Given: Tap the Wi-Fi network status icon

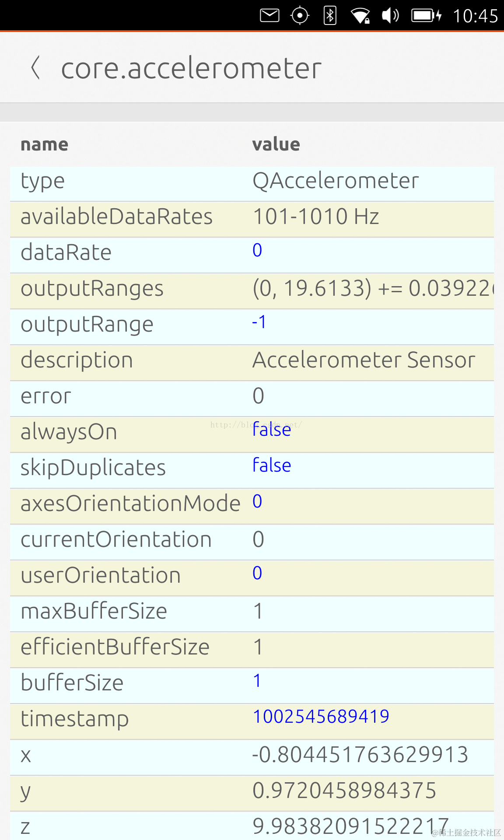Looking at the screenshot, I should [360, 16].
